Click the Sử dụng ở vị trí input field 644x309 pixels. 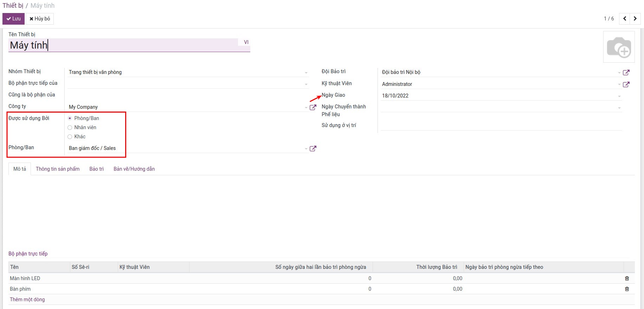[x=501, y=126]
